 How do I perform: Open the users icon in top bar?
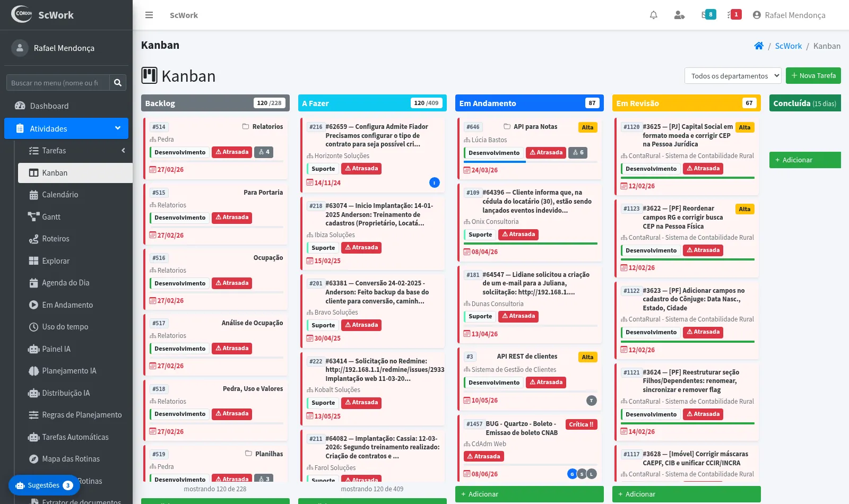[679, 15]
